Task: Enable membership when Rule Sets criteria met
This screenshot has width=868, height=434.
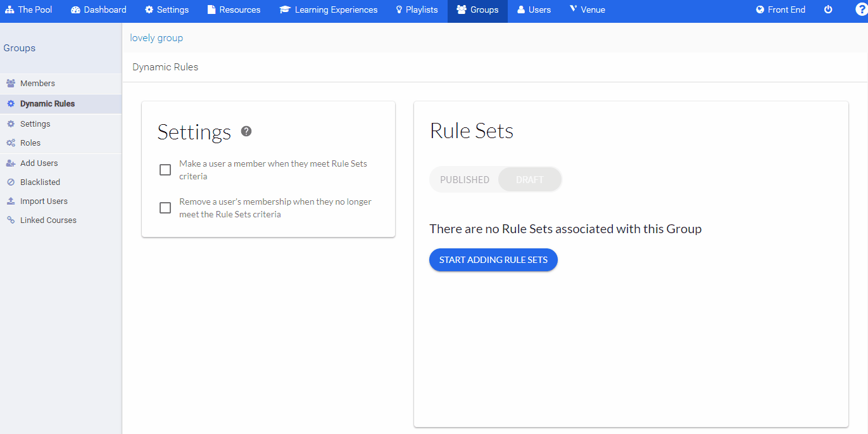Action: click(x=165, y=169)
